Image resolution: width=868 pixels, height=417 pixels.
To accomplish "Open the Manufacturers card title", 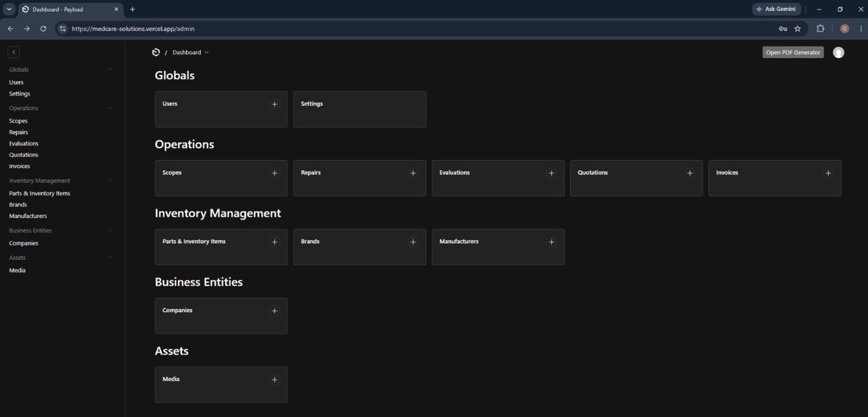I will tap(459, 242).
